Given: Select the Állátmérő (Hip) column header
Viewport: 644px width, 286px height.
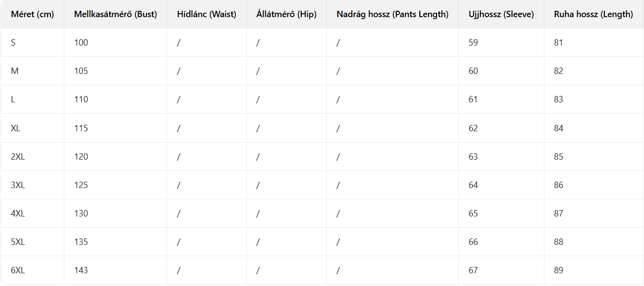Looking at the screenshot, I should click(286, 14).
